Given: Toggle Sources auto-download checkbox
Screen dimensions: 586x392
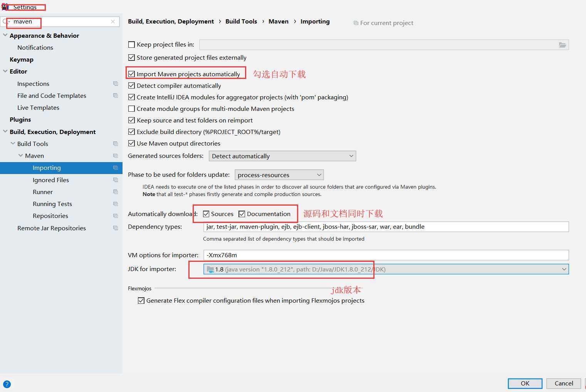Looking at the screenshot, I should tap(206, 214).
